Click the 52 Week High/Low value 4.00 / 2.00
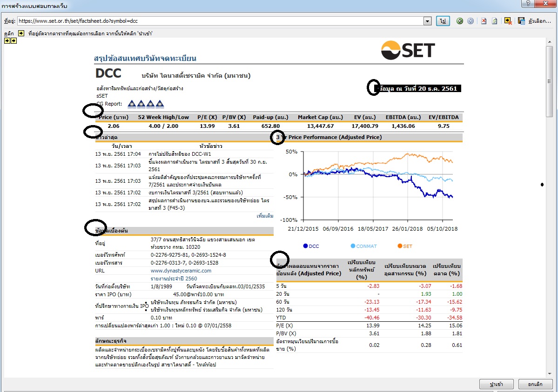Viewport: 558px width, 392px height. click(x=163, y=126)
